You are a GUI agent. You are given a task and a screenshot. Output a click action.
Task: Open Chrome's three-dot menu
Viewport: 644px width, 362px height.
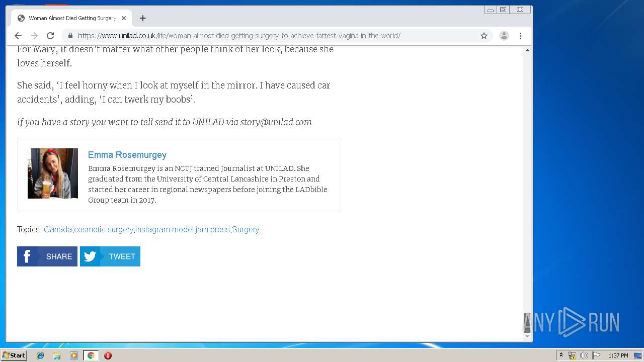[520, 36]
